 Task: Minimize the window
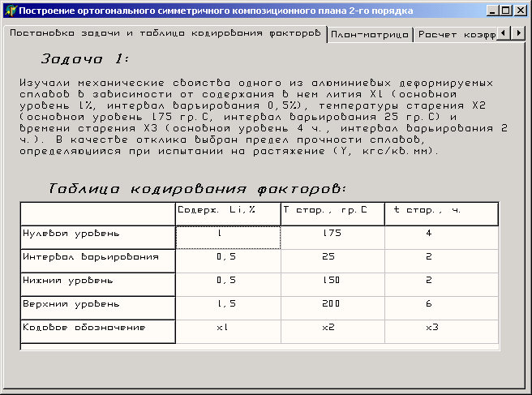coord(492,11)
